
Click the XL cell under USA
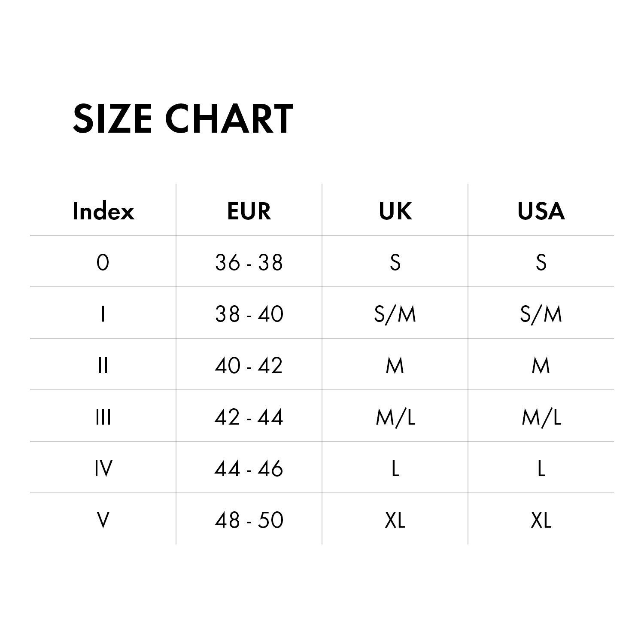point(541,520)
